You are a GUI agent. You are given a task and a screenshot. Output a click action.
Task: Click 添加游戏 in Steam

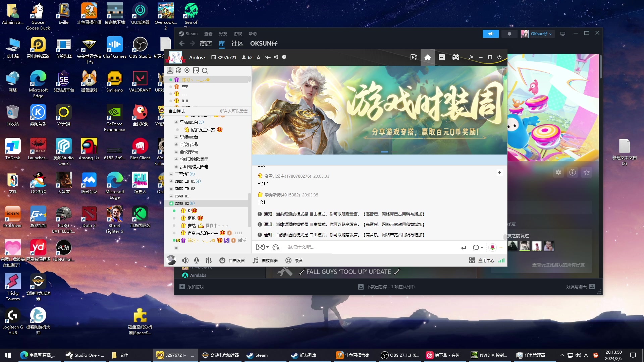click(192, 287)
